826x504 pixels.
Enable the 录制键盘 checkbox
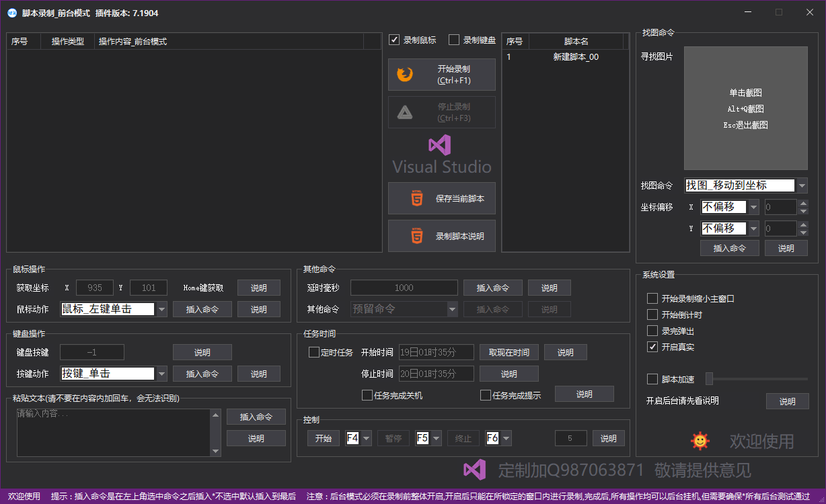click(x=454, y=40)
